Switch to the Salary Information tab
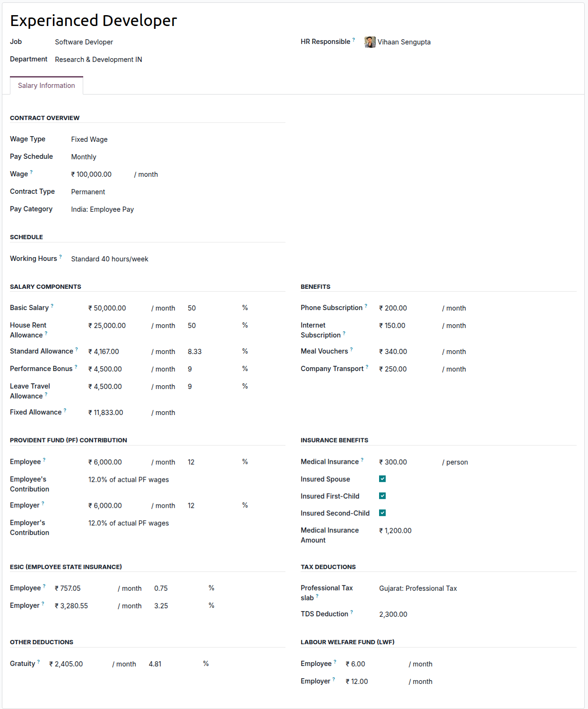Screen dimensions: 588x709 [46, 86]
